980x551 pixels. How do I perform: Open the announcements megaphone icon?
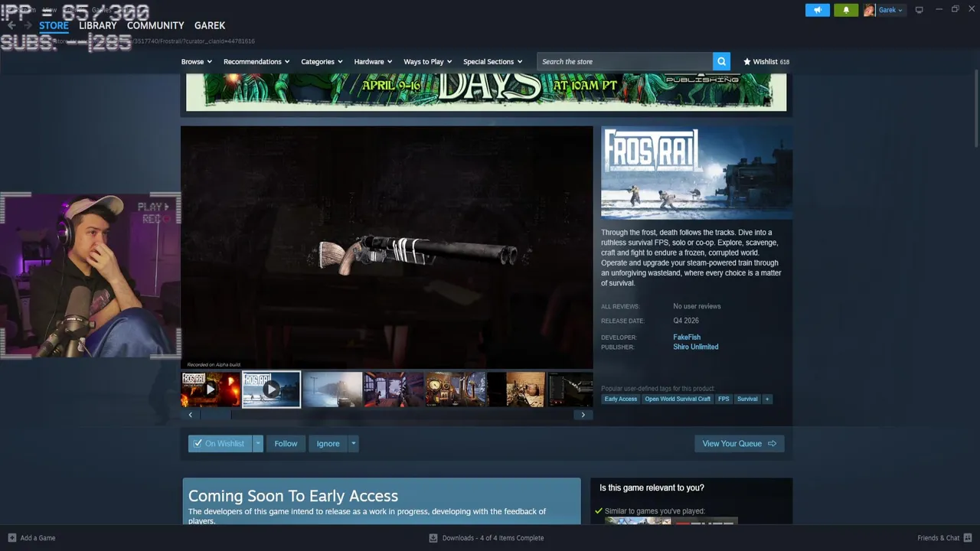[x=818, y=10]
